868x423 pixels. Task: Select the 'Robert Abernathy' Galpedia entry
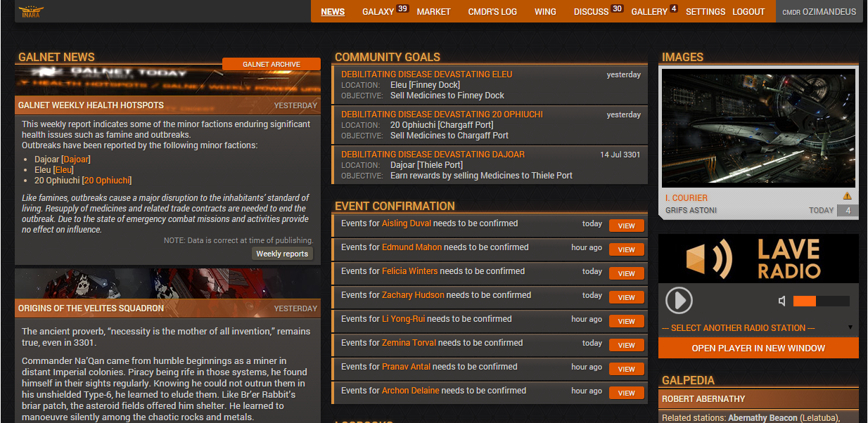(705, 399)
